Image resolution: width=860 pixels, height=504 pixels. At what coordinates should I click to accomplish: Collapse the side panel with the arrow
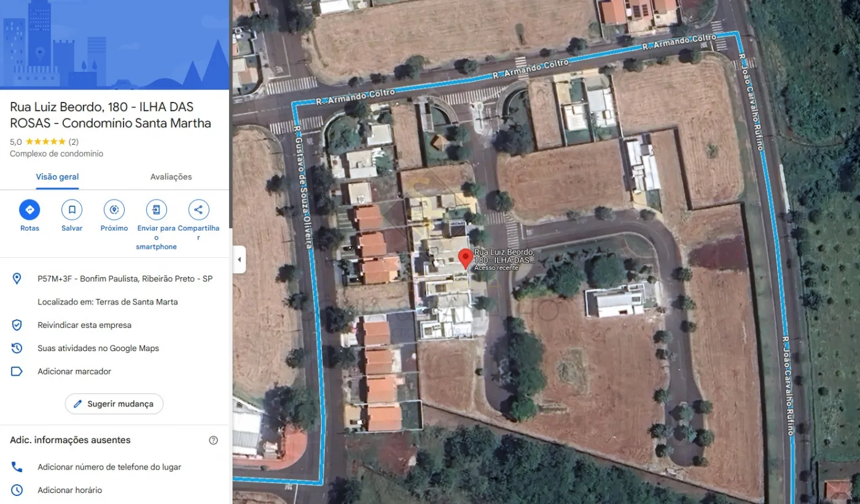239,260
